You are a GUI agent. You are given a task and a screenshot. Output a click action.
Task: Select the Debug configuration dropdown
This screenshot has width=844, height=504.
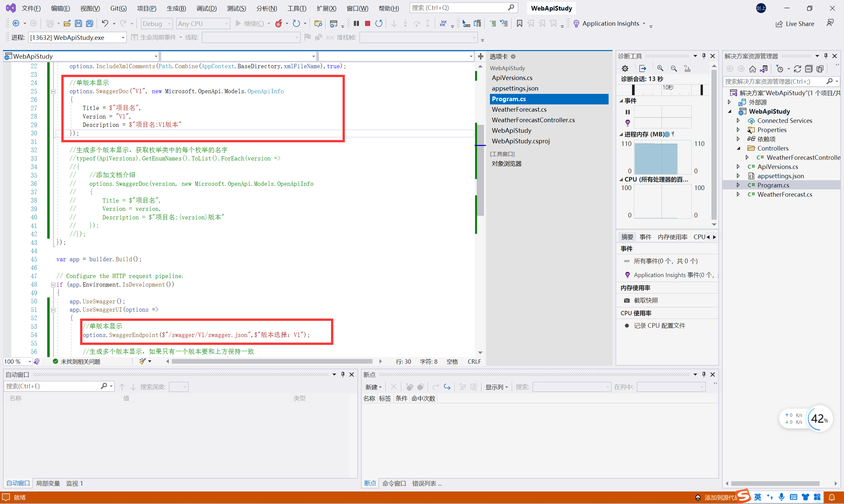pos(154,23)
